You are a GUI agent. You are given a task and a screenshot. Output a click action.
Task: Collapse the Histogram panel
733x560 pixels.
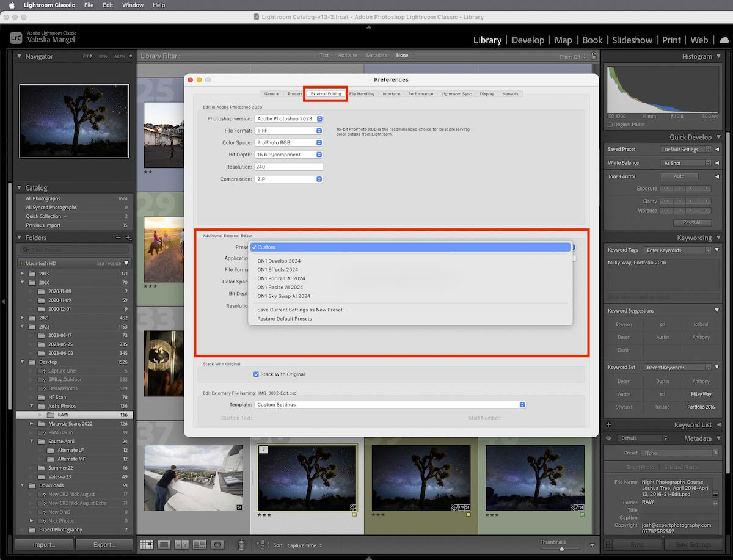click(718, 56)
